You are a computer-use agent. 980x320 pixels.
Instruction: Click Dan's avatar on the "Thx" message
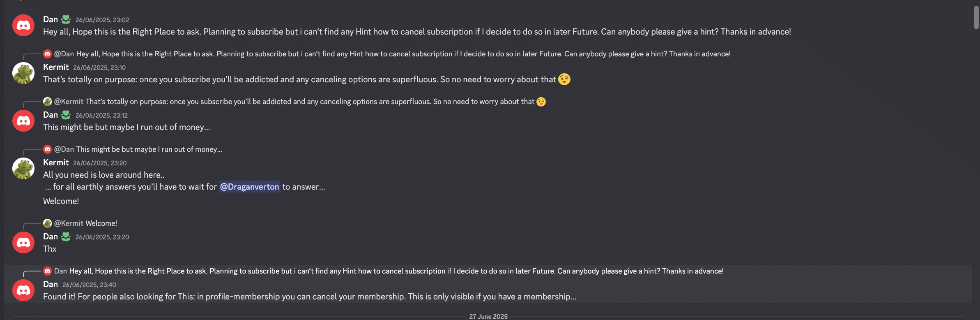tap(23, 243)
